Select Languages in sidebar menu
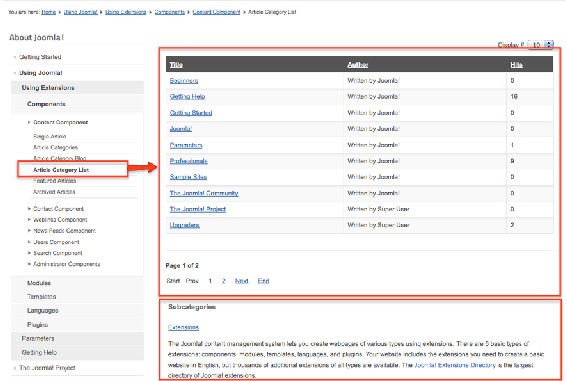The width and height of the screenshot is (567, 381). coord(43,311)
